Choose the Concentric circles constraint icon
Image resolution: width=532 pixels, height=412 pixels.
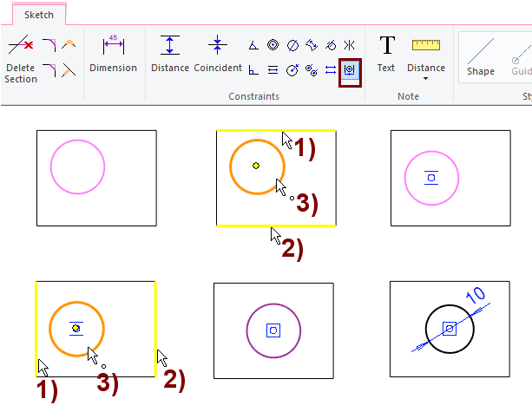(273, 45)
